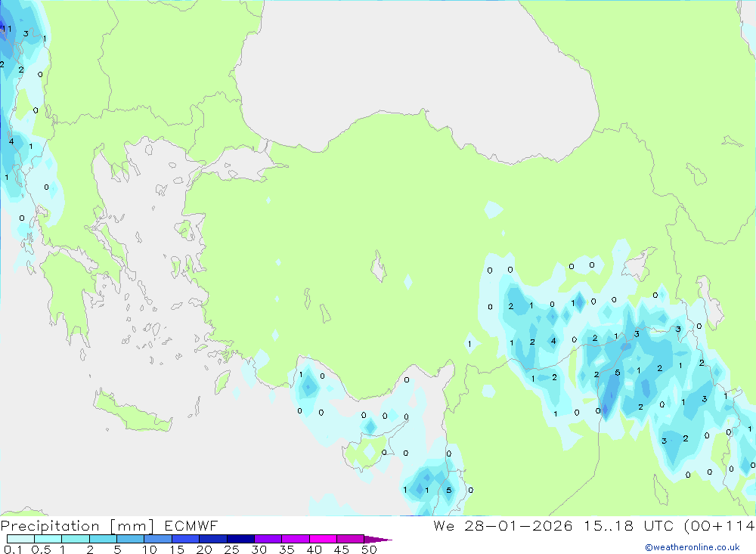Image resolution: width=756 pixels, height=554 pixels.
Task: Click the weatheronline.co.uk copyright link
Action: click(692, 547)
